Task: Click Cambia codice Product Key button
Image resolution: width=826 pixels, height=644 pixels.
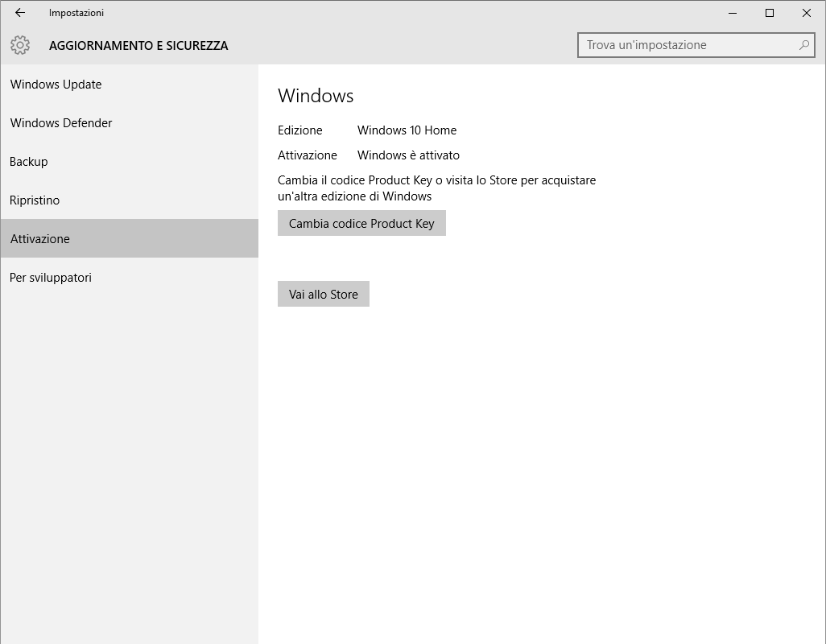Action: pos(361,223)
